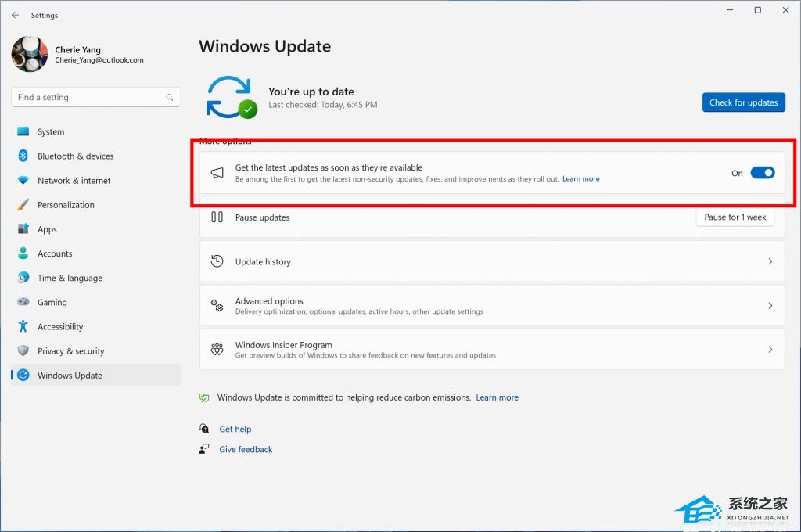Open the Accounts settings page
The width and height of the screenshot is (801, 532).
(55, 253)
